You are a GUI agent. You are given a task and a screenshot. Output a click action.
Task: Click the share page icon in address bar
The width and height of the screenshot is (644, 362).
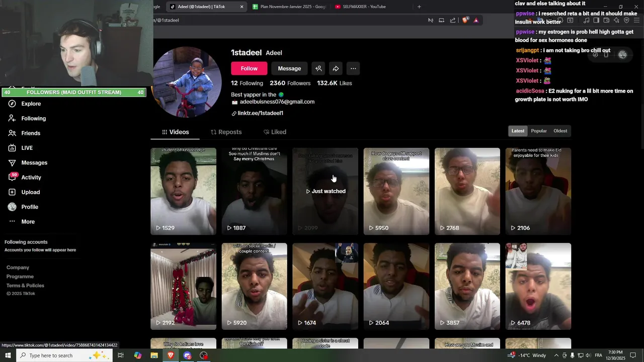click(x=453, y=20)
